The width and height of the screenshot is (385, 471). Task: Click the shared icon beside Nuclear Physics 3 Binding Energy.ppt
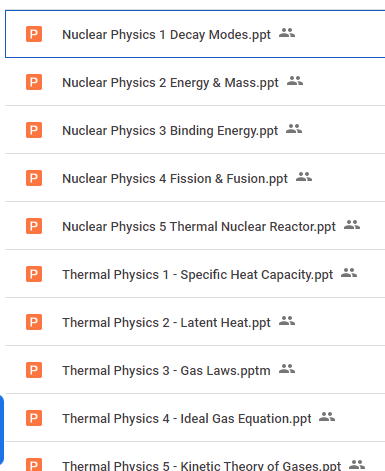[294, 129]
